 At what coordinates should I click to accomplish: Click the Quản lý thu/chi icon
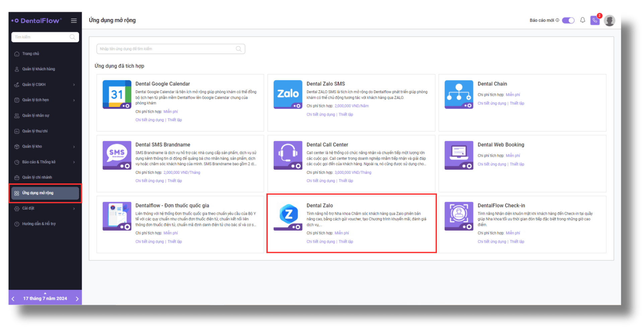point(17,131)
